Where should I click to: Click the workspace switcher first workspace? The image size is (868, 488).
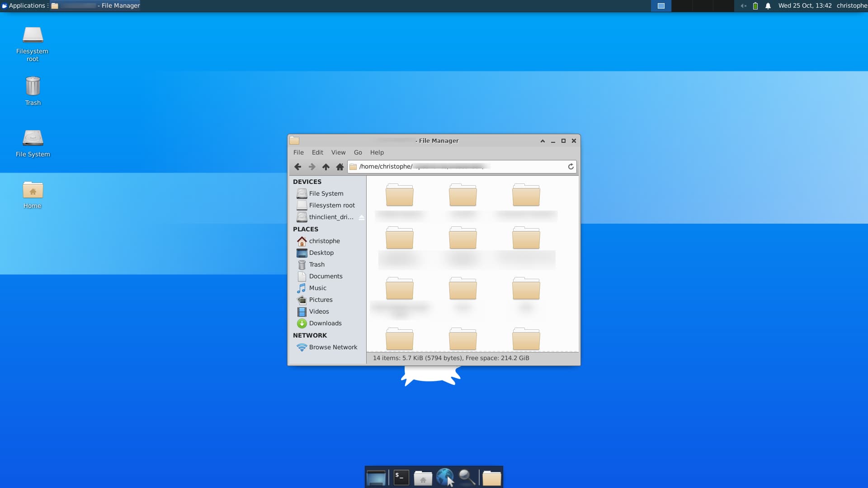coord(661,6)
